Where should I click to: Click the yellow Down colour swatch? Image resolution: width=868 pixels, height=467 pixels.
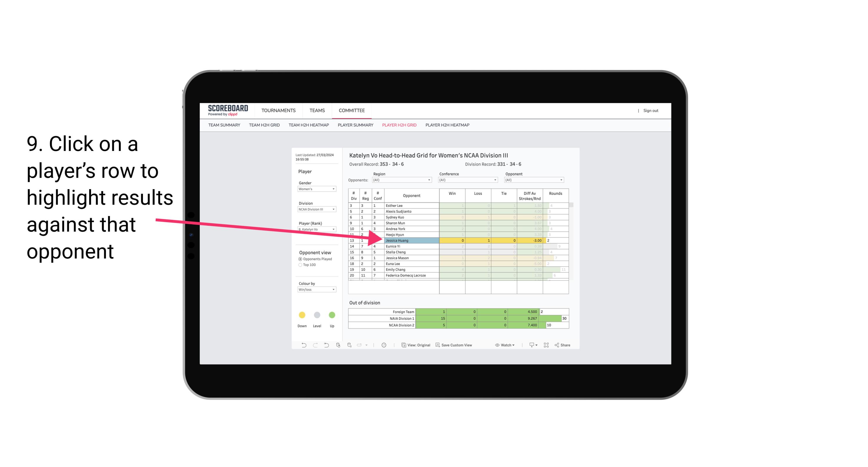(301, 314)
